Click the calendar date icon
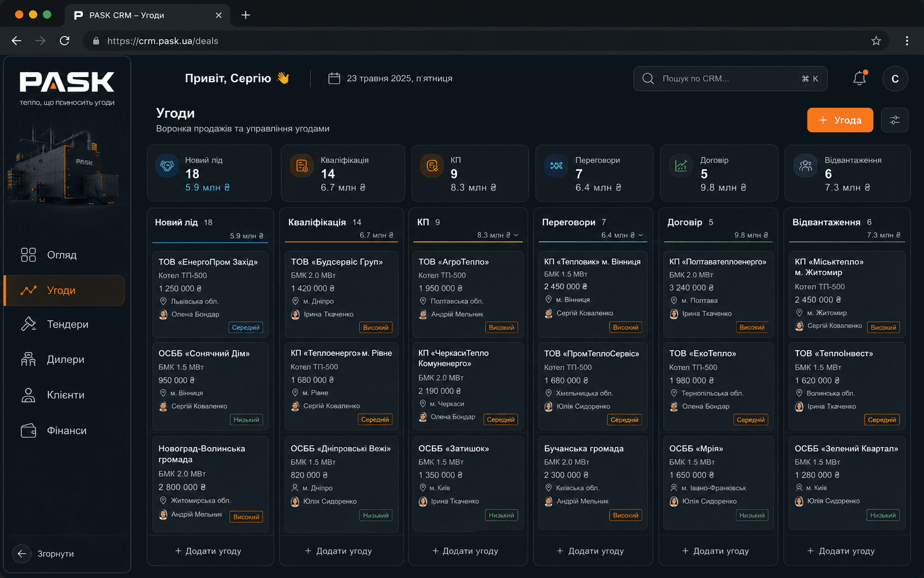 (334, 78)
